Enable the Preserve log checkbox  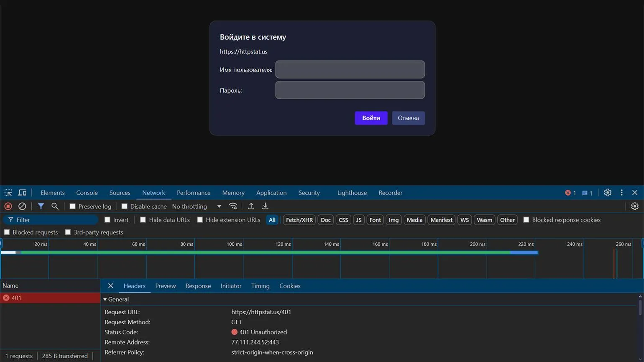tap(72, 206)
